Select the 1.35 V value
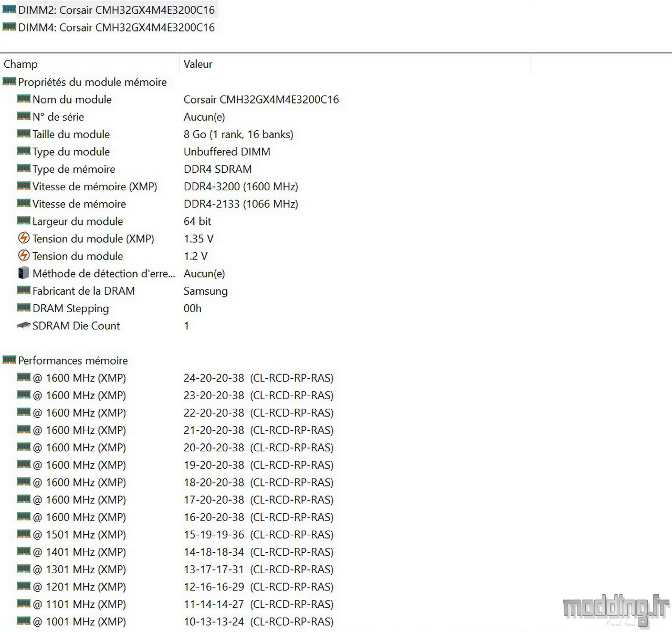This screenshot has height=632, width=672. coord(198,239)
